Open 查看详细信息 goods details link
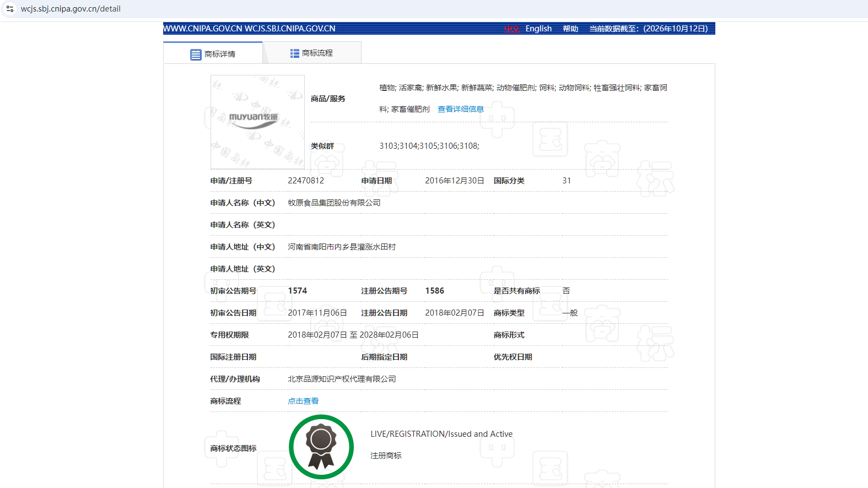Image resolution: width=868 pixels, height=488 pixels. coord(461,109)
